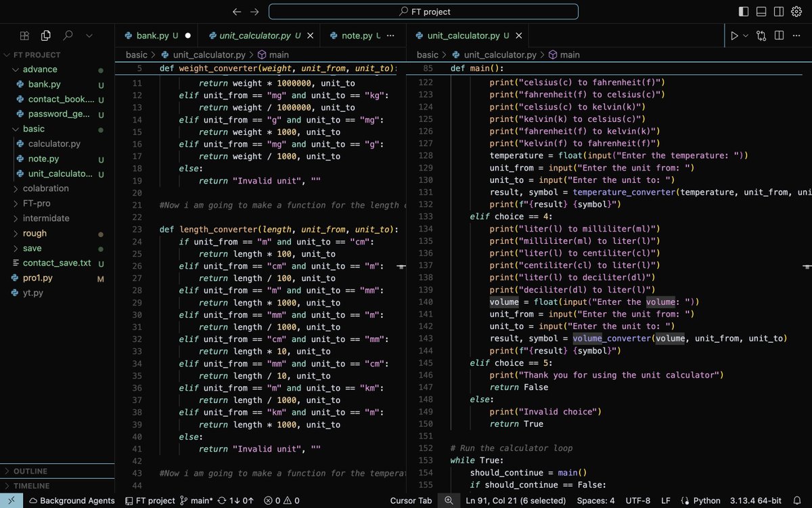812x508 pixels.
Task: Go forward with the right arrow in the title bar
Action: (254, 12)
